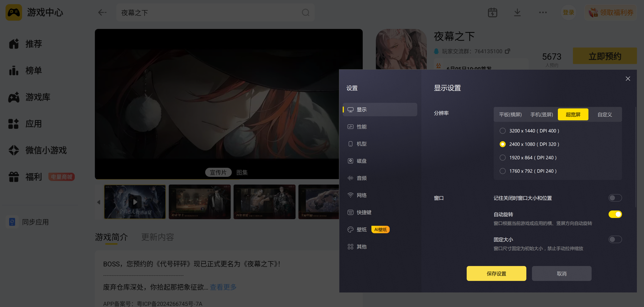The width and height of the screenshot is (644, 307).
Task: Click the search magnifier icon
Action: [x=306, y=12]
